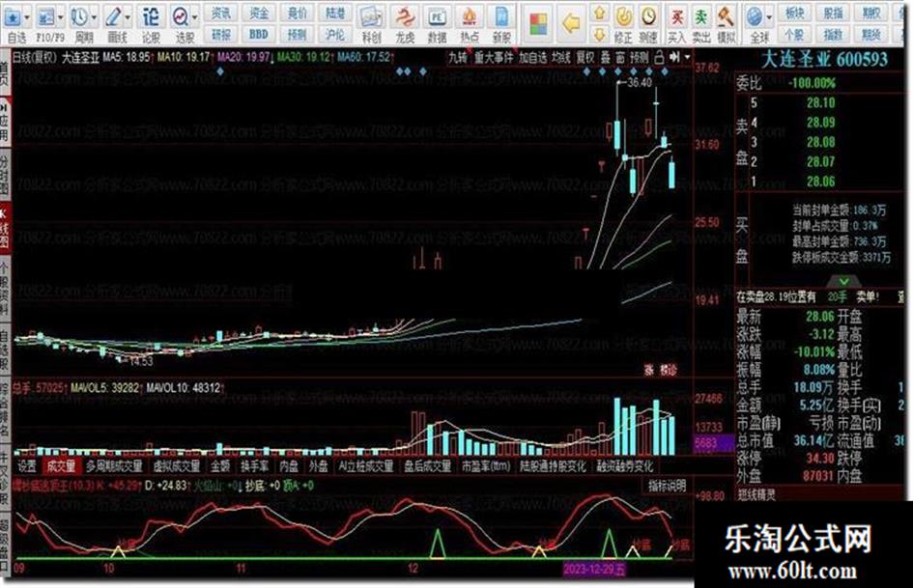Expand the dropdown arrow next to F10/F9
Viewport: 913px width, 588px height.
pos(60,18)
